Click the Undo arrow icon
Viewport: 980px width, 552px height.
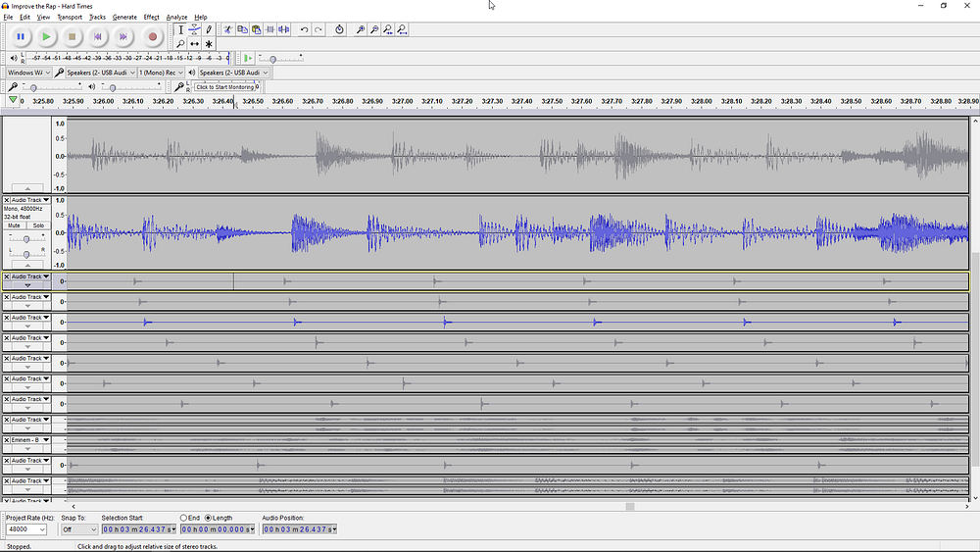click(304, 29)
